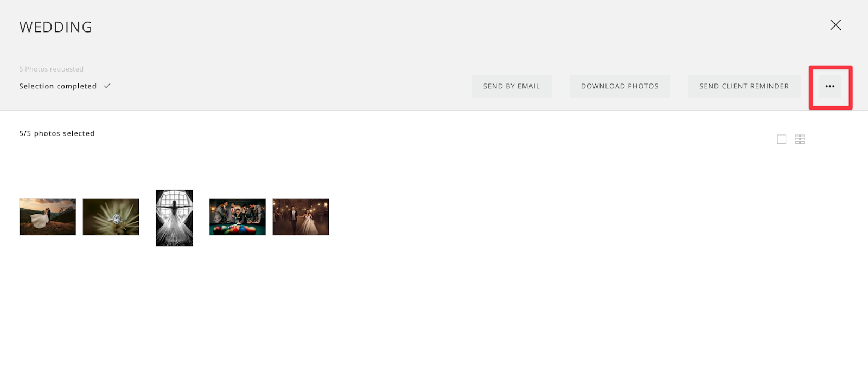Open the groomsmen at pool table thumbnail
868x367 pixels.
238,217
